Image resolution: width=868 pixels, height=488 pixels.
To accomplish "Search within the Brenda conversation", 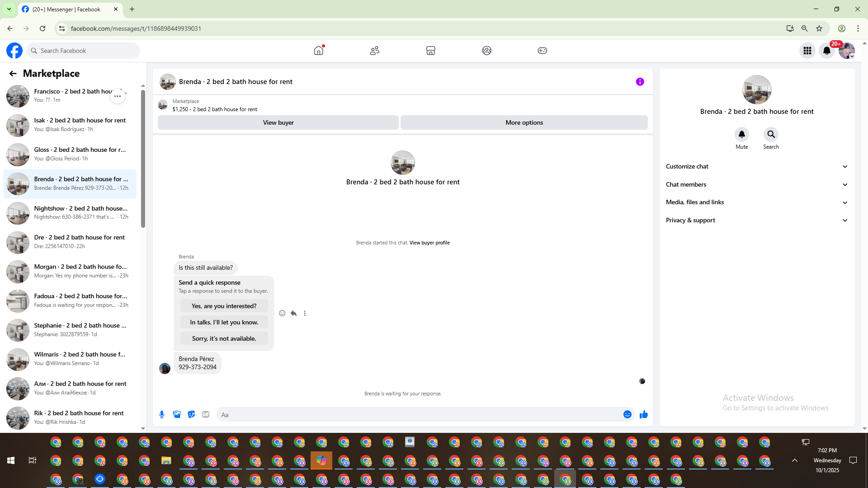I will coord(771,135).
